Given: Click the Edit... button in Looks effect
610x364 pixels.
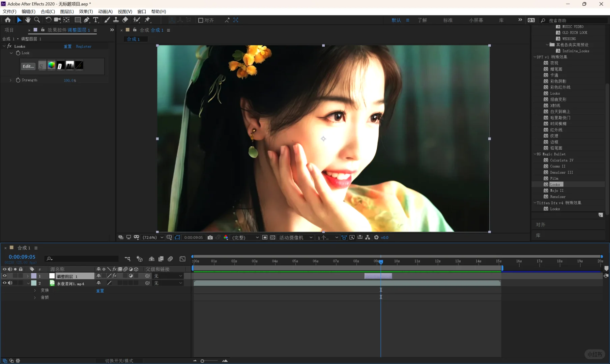Looking at the screenshot, I should point(28,66).
